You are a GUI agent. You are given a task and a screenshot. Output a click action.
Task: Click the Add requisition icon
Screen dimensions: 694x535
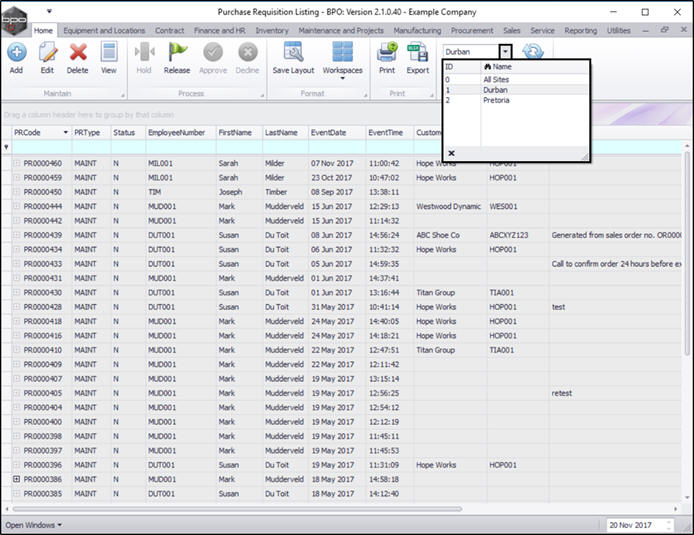coord(16,52)
